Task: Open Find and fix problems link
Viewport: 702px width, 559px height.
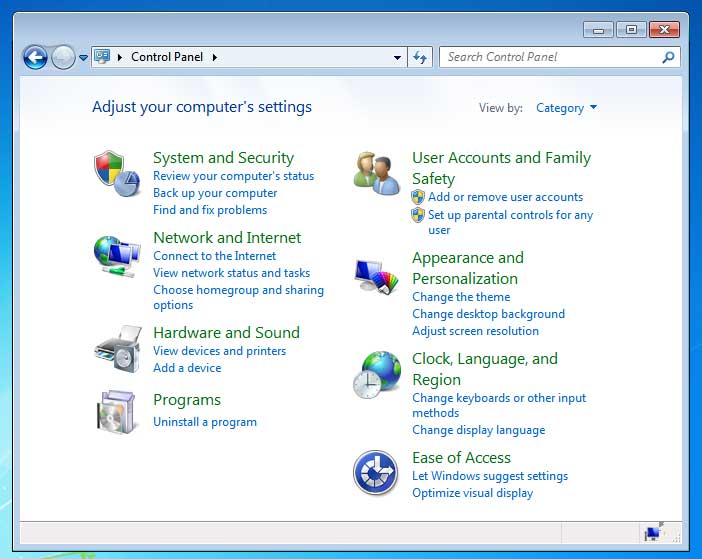Action: pos(210,210)
